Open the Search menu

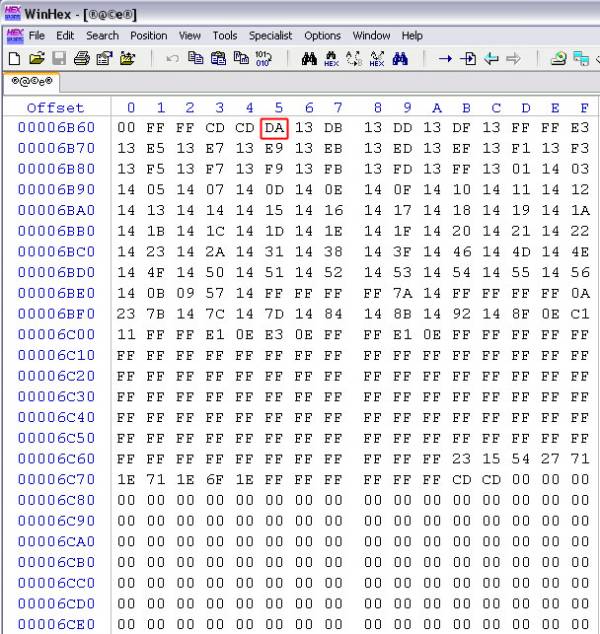pos(102,36)
